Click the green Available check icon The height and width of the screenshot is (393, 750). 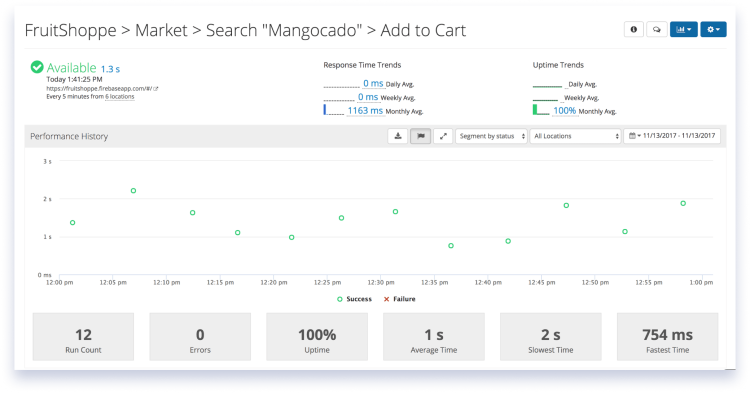[37, 67]
